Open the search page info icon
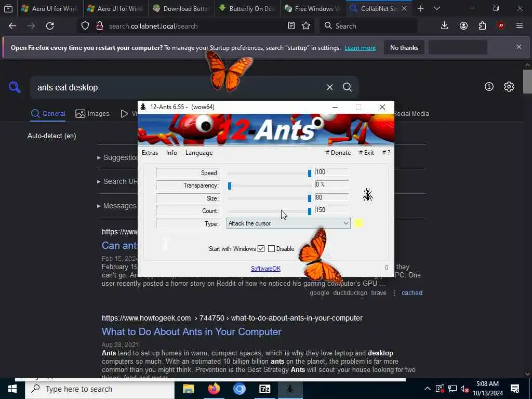This screenshot has width=532, height=399. pyautogui.click(x=489, y=87)
